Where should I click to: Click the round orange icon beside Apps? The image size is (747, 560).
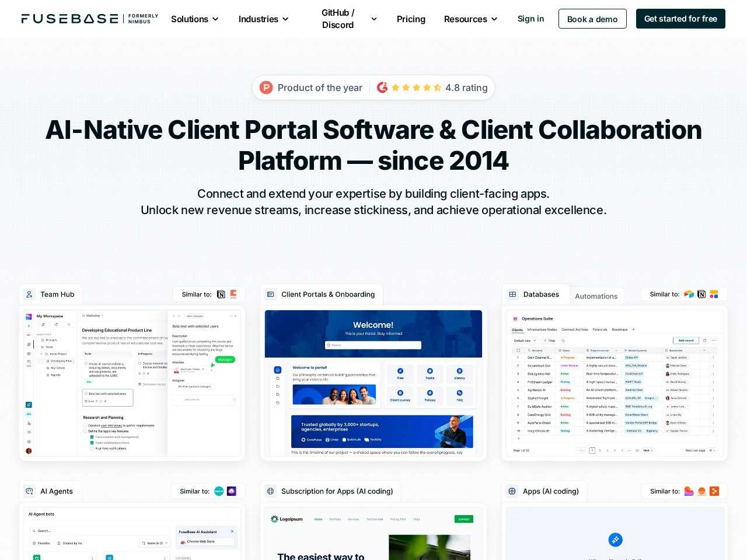point(702,491)
